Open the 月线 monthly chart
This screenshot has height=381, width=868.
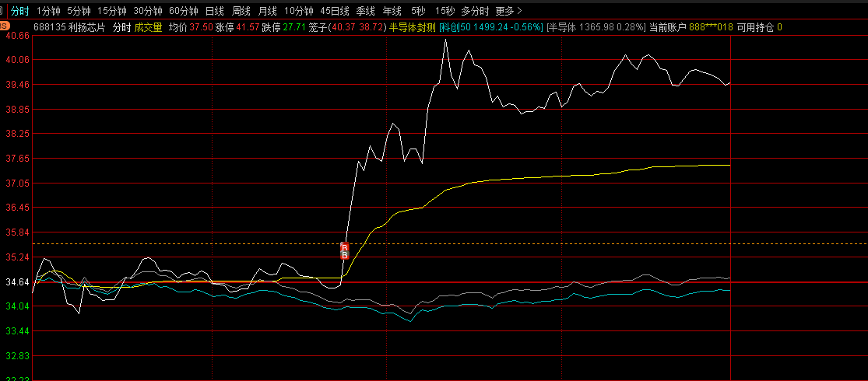[267, 11]
